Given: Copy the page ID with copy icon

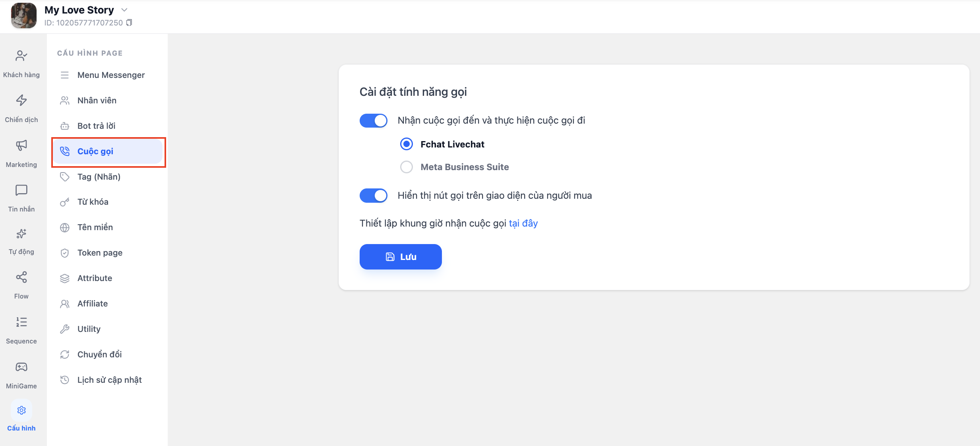Looking at the screenshot, I should pos(129,23).
